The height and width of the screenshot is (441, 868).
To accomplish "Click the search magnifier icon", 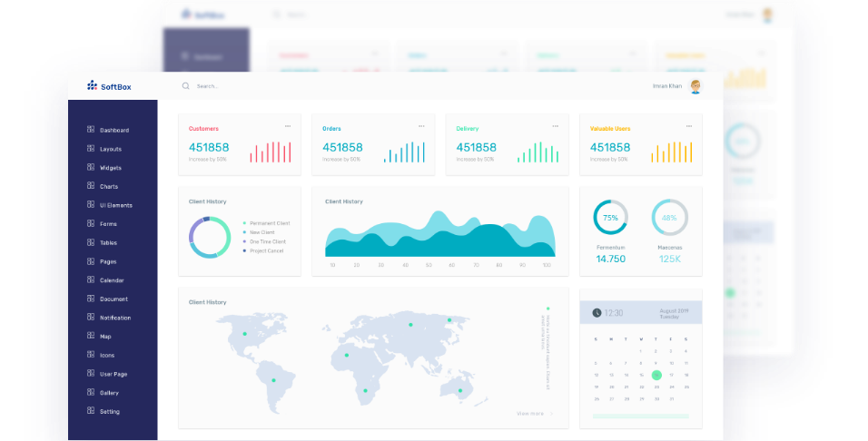I will (x=186, y=86).
